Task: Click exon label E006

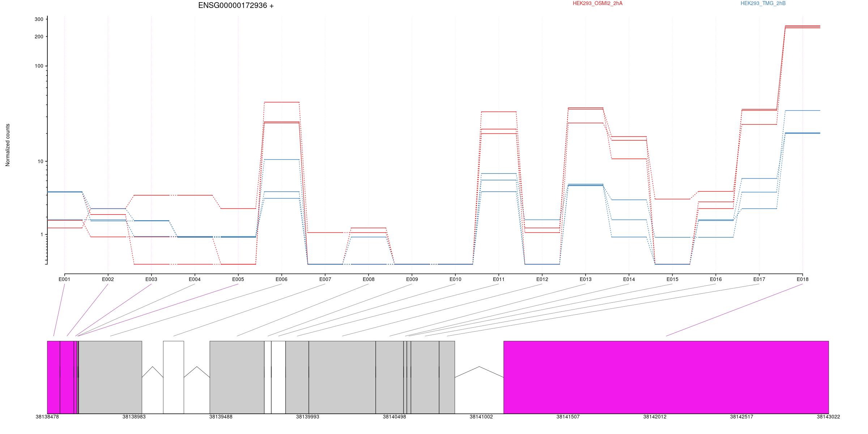Action: 281,279
